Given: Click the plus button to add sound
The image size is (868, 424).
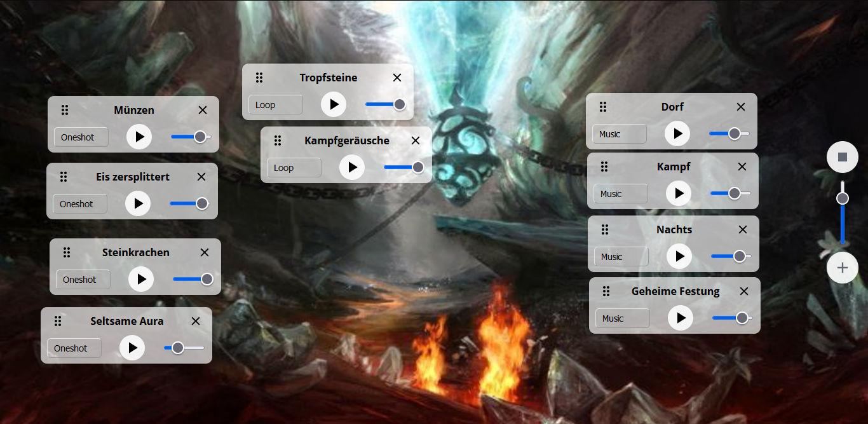Looking at the screenshot, I should pyautogui.click(x=843, y=268).
